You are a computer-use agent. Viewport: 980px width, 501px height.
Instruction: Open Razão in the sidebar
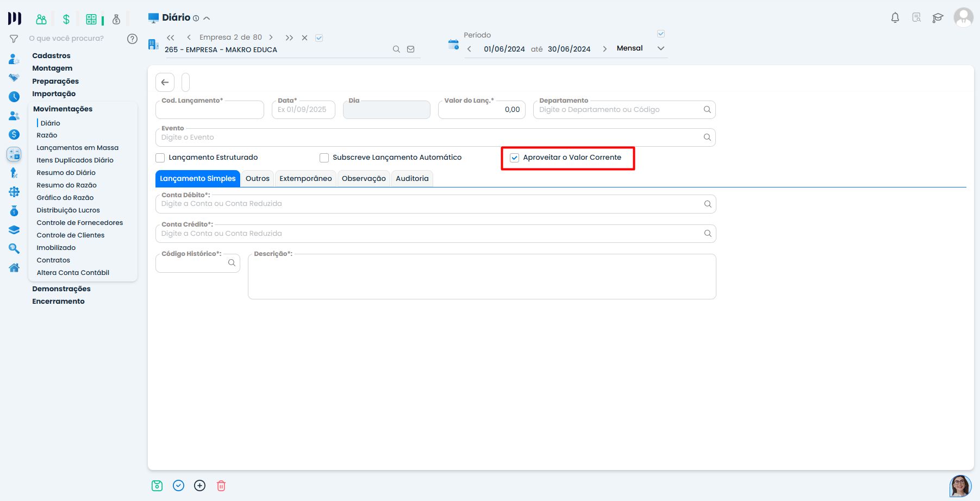pyautogui.click(x=47, y=135)
